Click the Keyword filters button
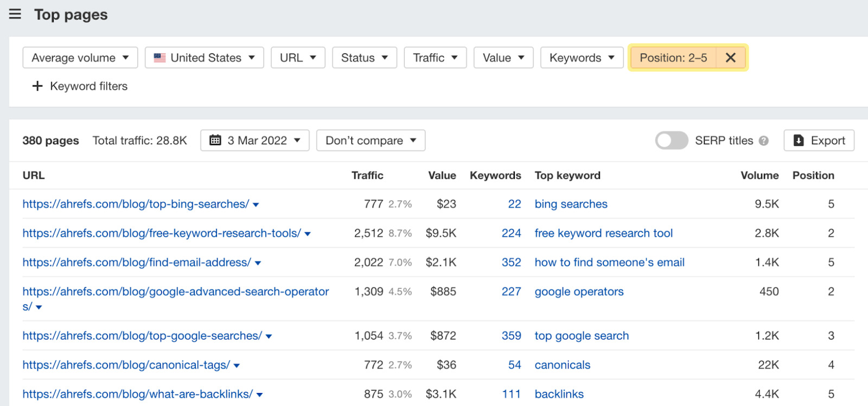 pos(80,86)
